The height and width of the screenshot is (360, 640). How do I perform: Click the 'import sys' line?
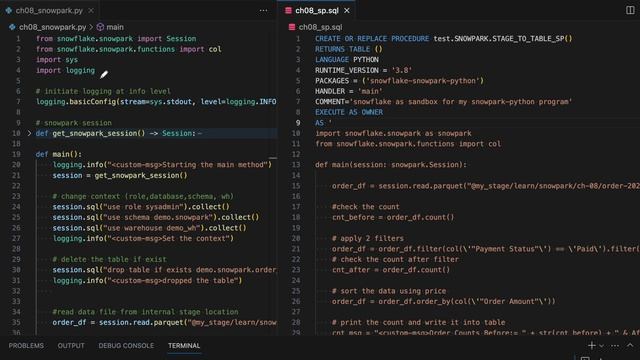[x=57, y=60]
